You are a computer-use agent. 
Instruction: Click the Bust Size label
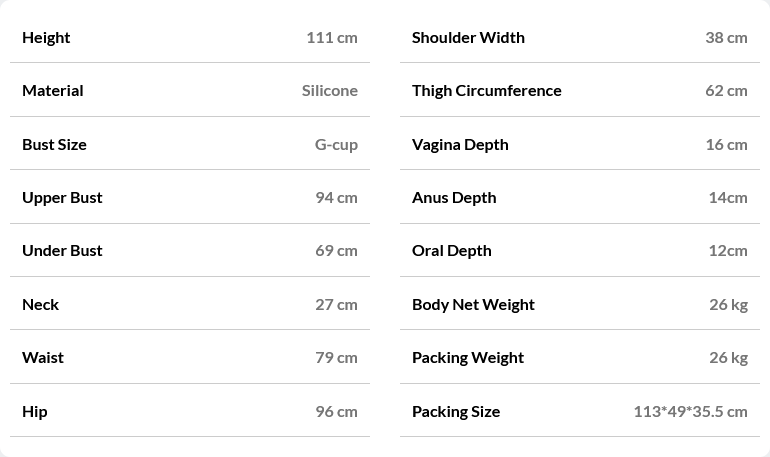tap(54, 144)
